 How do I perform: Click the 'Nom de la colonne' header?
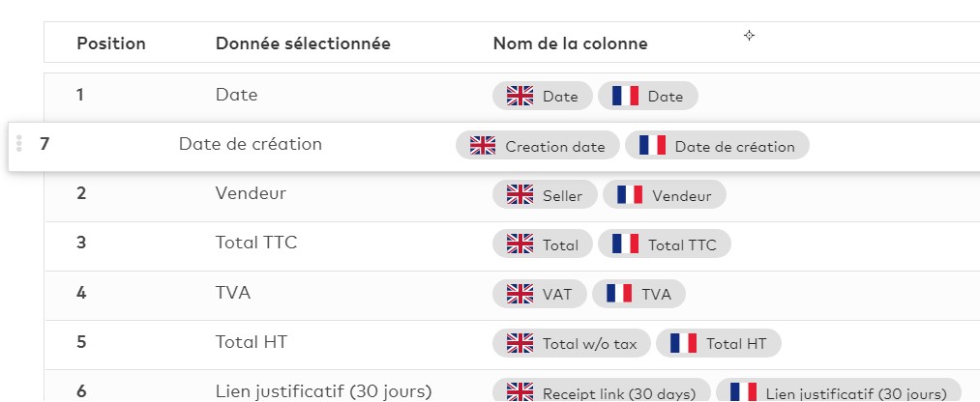click(x=571, y=43)
